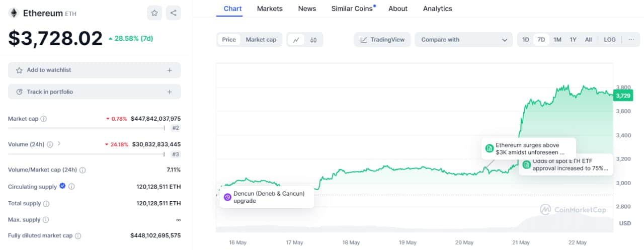This screenshot has height=250, width=644.
Task: Click the USD currency label on chart
Action: coord(625,223)
